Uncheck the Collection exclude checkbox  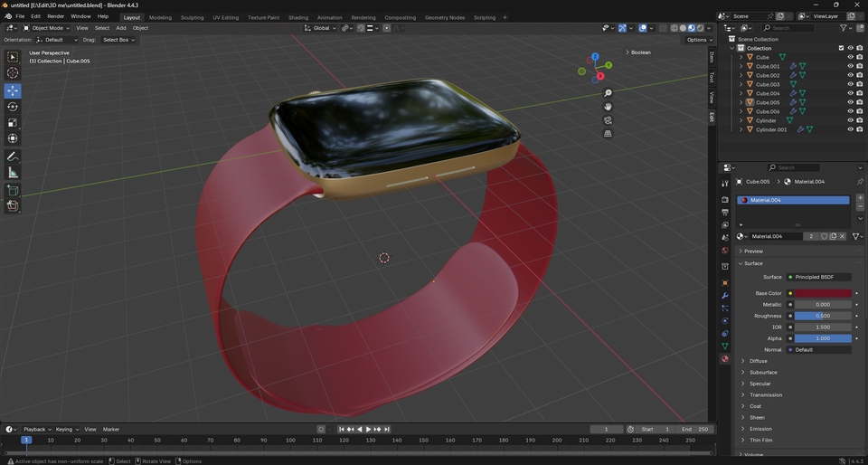point(841,48)
